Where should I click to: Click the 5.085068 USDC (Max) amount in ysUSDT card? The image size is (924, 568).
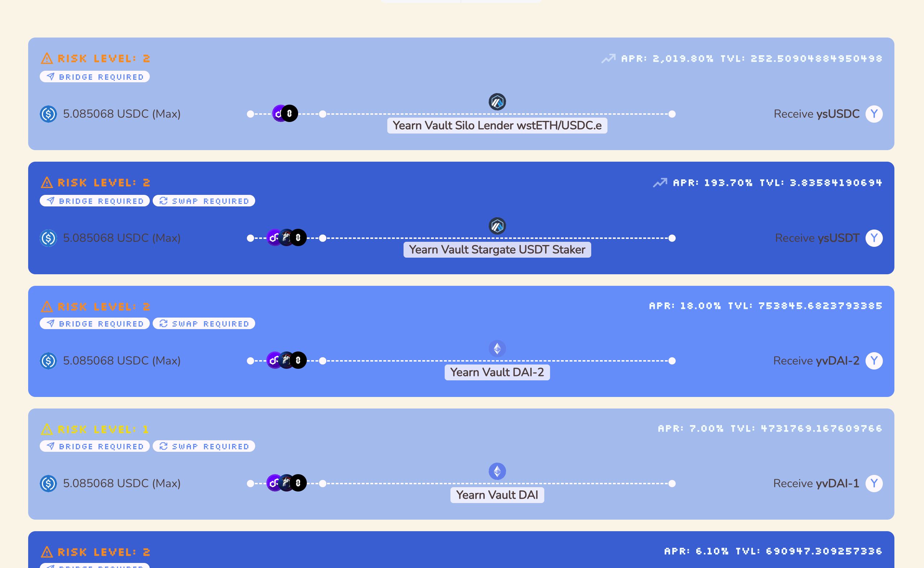coord(122,238)
